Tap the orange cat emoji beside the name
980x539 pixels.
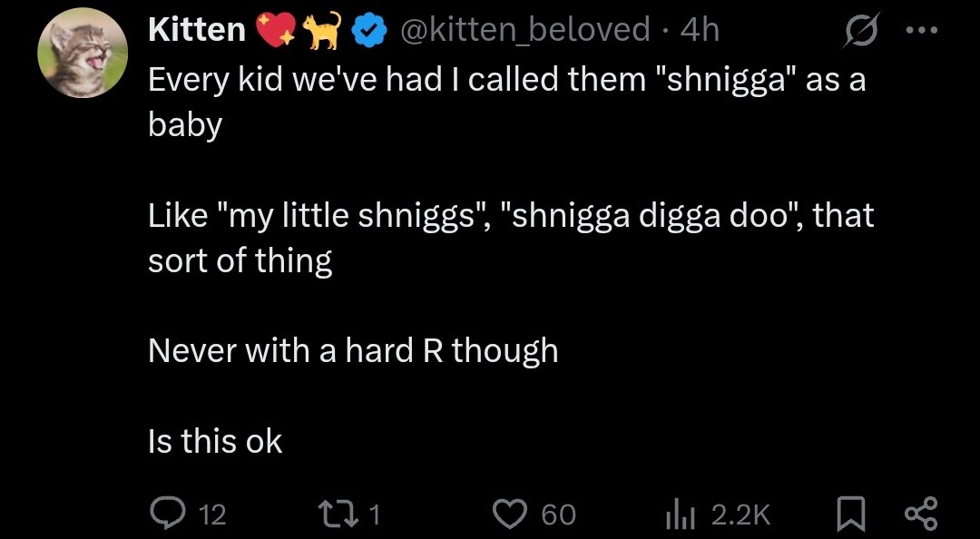pos(320,30)
